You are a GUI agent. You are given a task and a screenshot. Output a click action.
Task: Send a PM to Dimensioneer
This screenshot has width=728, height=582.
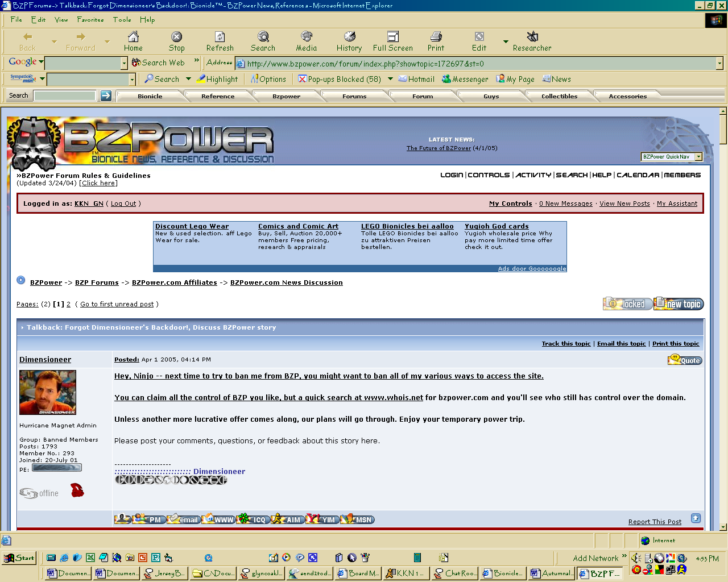coord(149,519)
